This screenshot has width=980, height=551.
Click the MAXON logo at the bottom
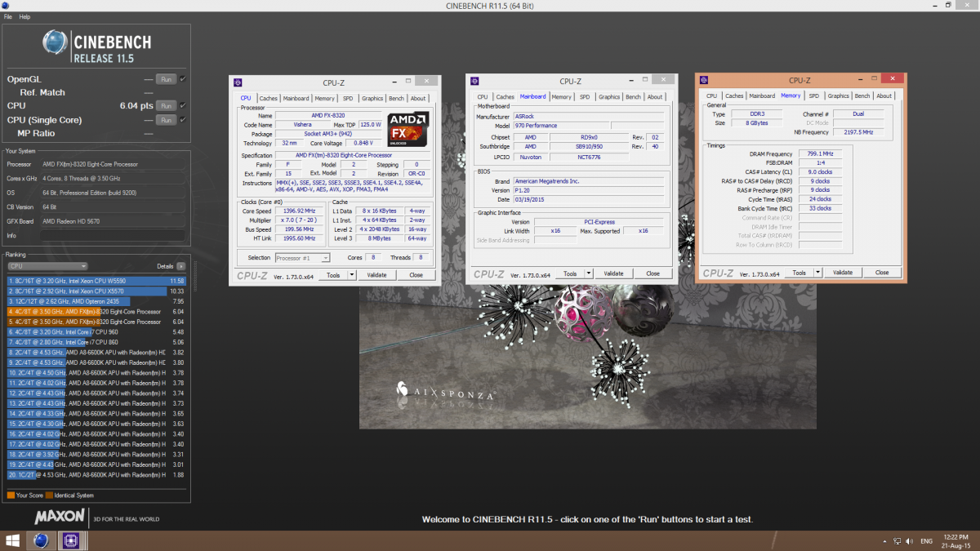coord(60,517)
